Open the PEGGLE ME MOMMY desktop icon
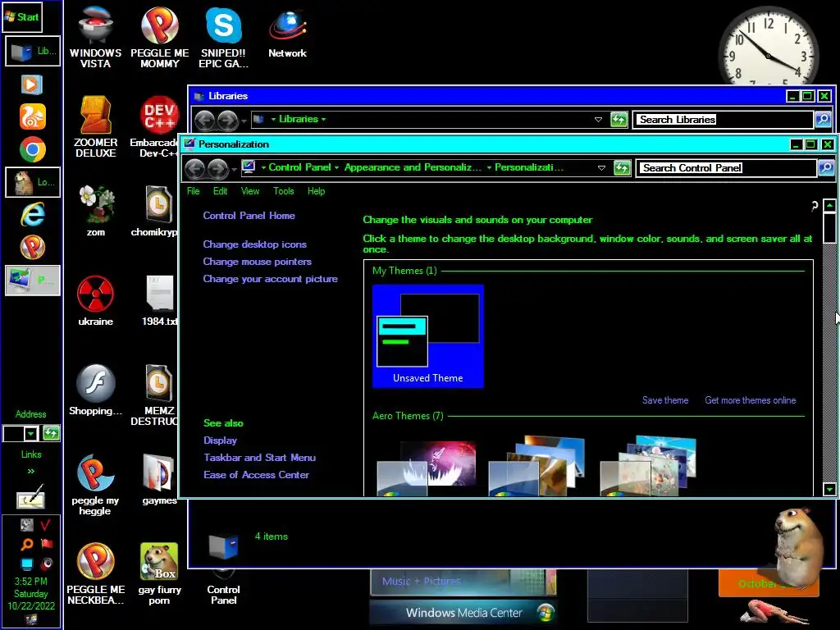This screenshot has width=840, height=630. (160, 38)
